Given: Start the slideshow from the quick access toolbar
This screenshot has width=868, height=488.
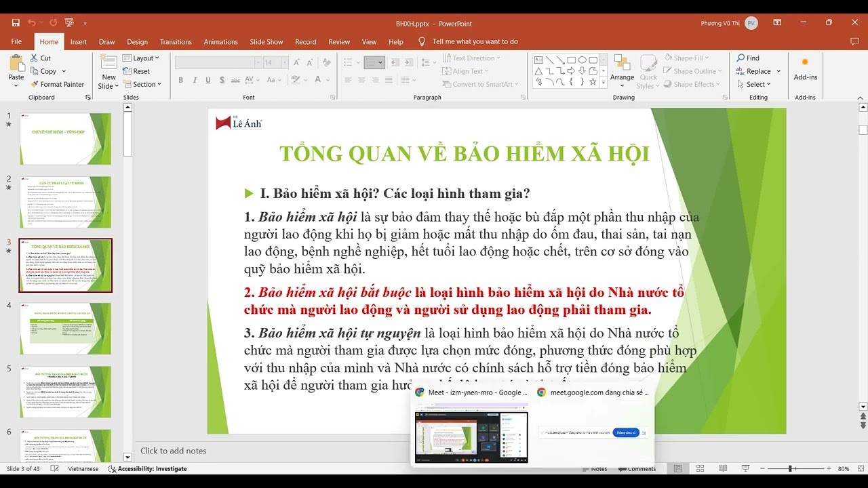Looking at the screenshot, I should tap(68, 22).
